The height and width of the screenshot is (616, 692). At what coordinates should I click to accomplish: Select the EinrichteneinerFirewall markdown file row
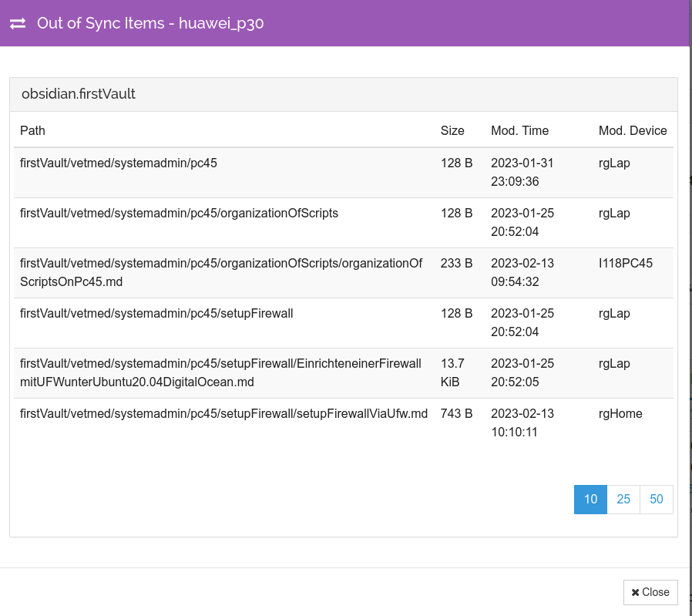[344, 372]
